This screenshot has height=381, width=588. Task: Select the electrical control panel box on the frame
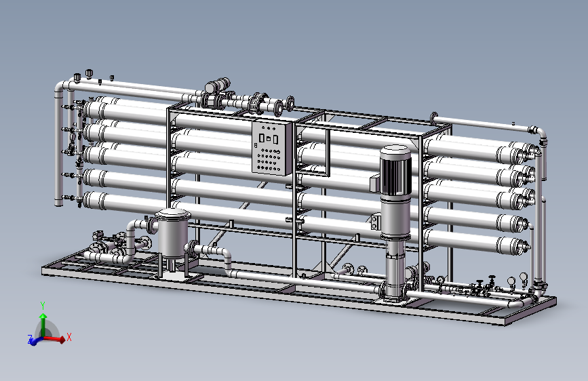[271, 148]
